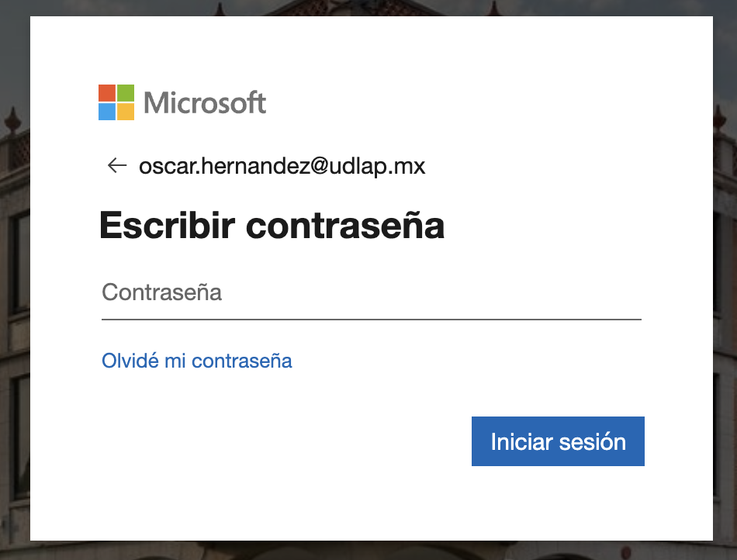Select the oscar.hernandez@udlap.mx account text
The height and width of the screenshot is (560, 737).
(x=282, y=166)
